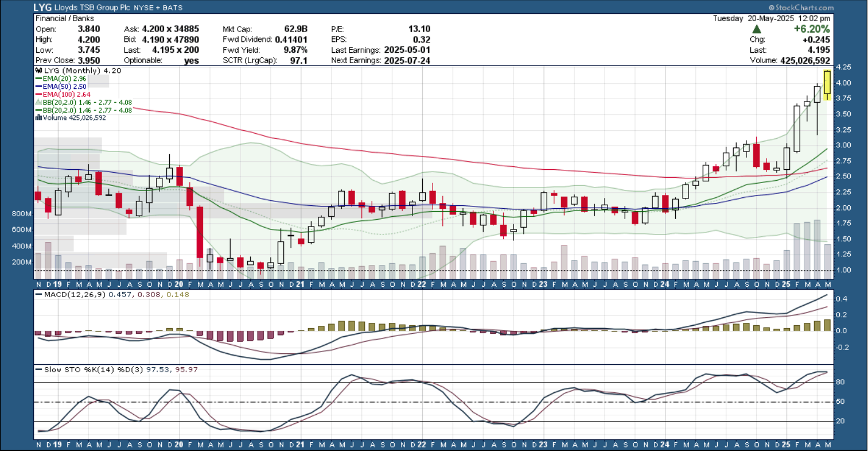Image resolution: width=868 pixels, height=452 pixels.
Task: Click the Last Earnings date 2025-05-01
Action: 407,50
